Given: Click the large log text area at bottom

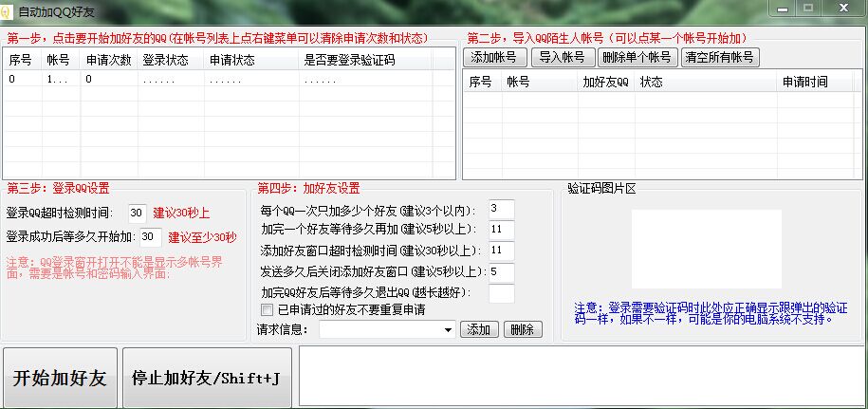Looking at the screenshot, I should 581,376.
